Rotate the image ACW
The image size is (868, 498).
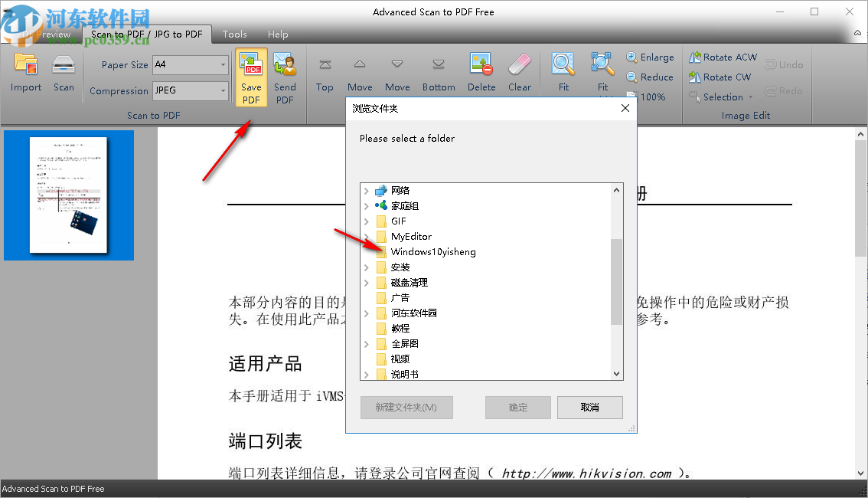(723, 57)
